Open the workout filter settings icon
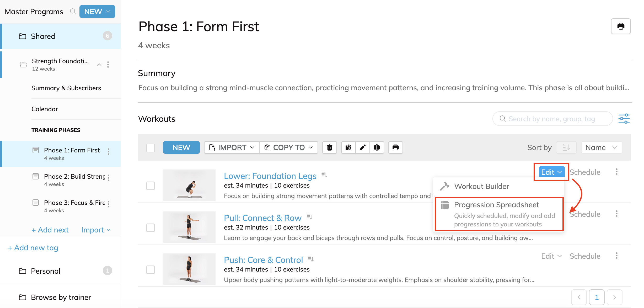Viewport: 644px width, 308px height. pos(624,119)
